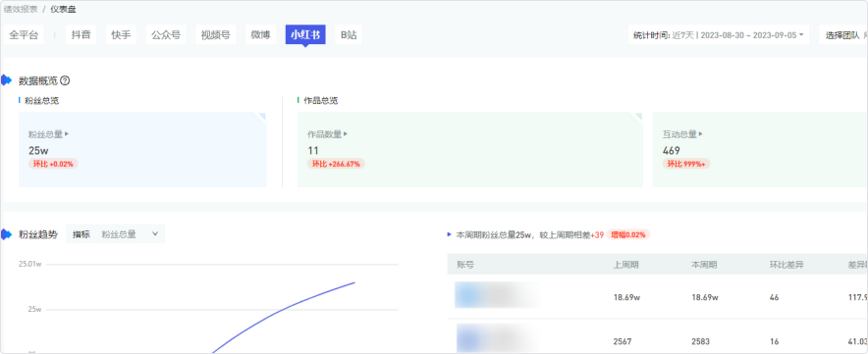Image resolution: width=868 pixels, height=354 pixels.
Task: Click the 环比差异 cell reading 16
Action: 774,342
